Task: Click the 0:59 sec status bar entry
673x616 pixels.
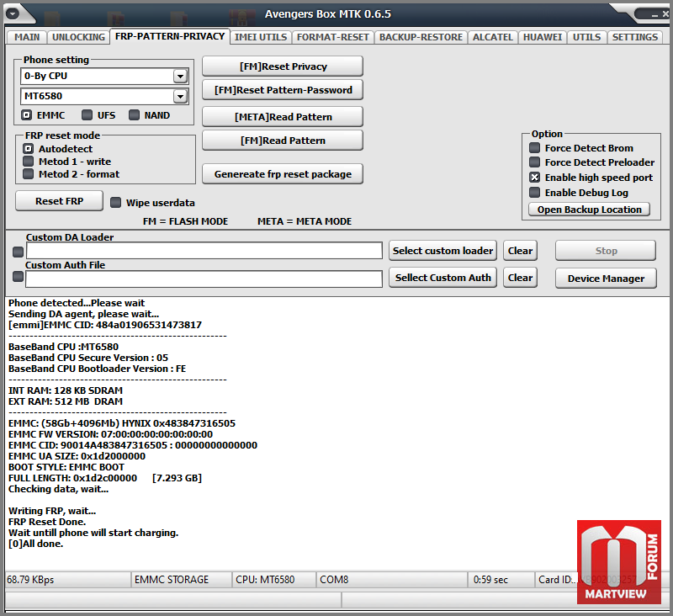Action: click(x=501, y=580)
